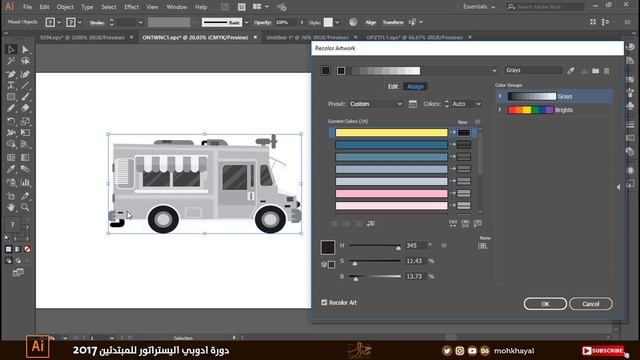Select the Column Graph tool

click(x=25, y=182)
